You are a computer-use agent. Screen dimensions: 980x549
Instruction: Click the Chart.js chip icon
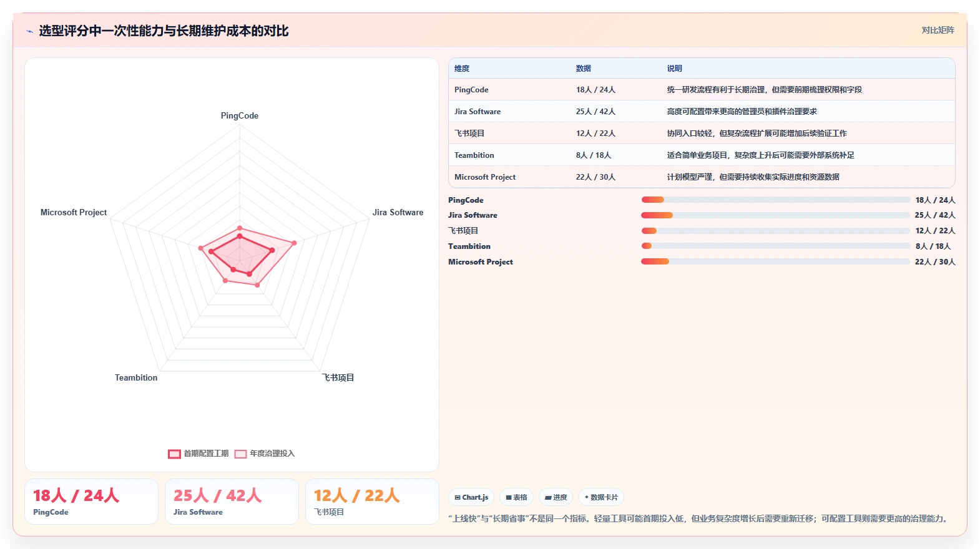point(458,497)
